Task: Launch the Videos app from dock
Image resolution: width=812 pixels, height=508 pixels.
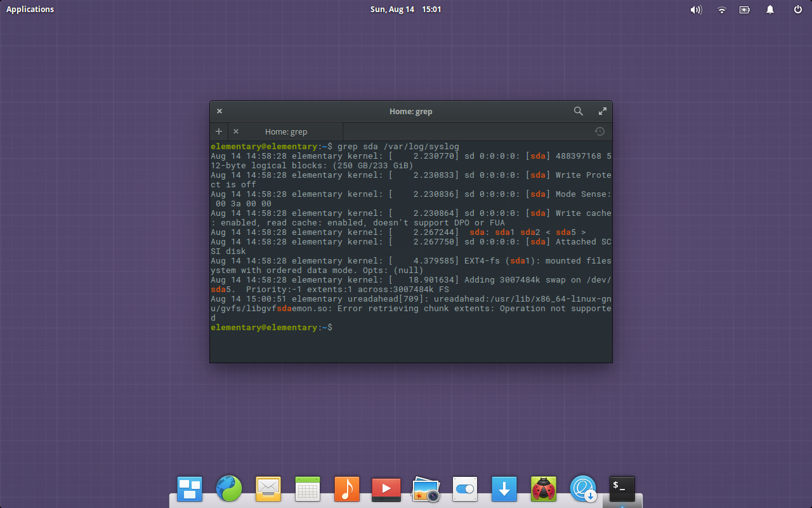Action: coord(386,489)
